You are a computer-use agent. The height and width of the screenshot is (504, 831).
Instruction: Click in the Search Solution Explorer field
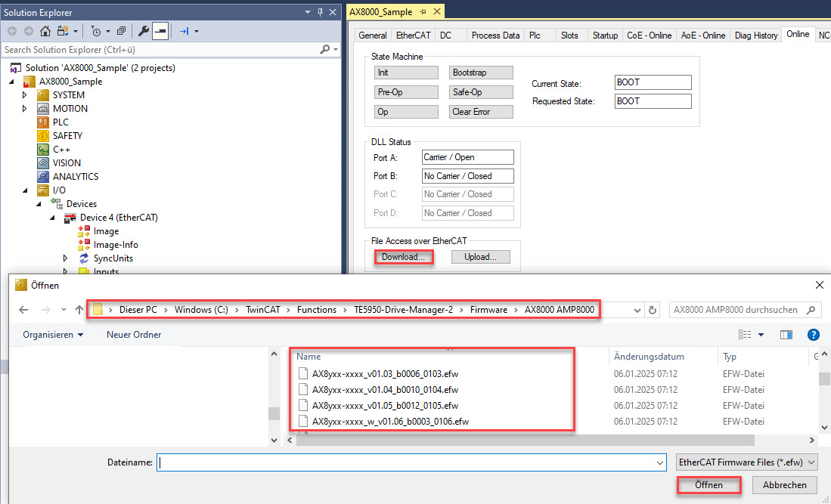pyautogui.click(x=159, y=49)
